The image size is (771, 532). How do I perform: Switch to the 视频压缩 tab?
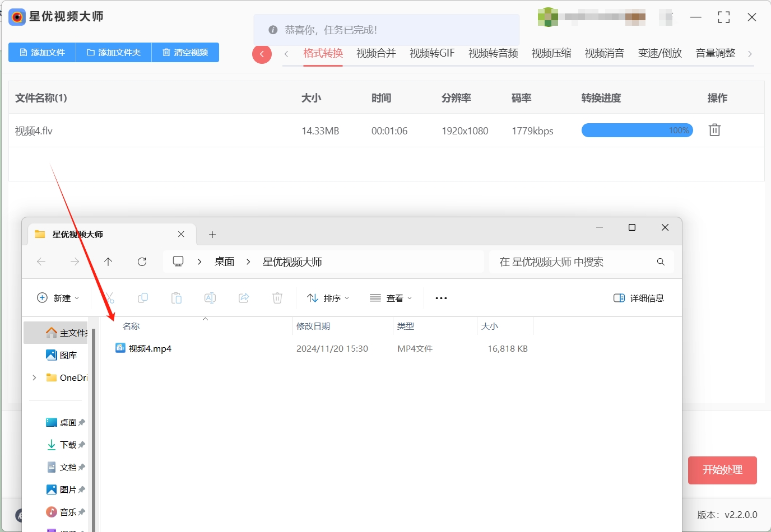click(x=551, y=53)
